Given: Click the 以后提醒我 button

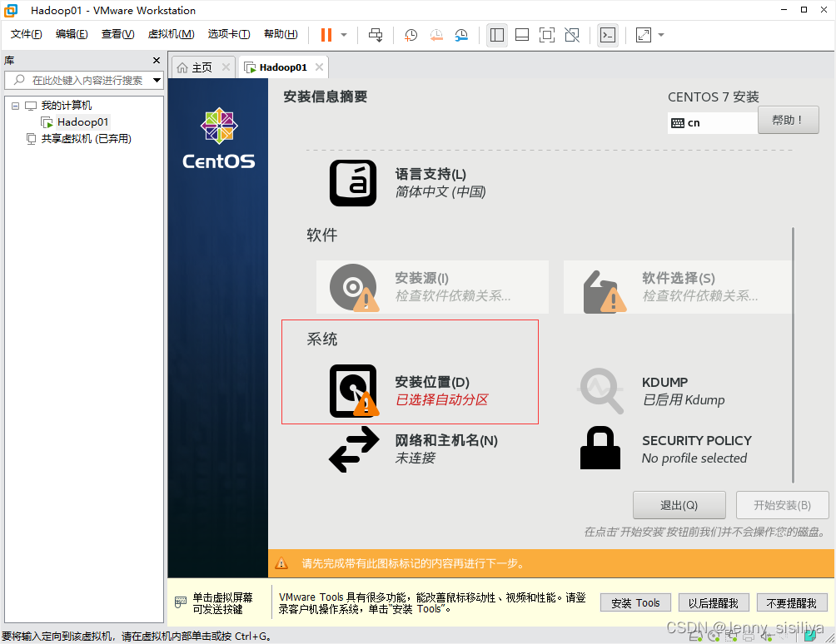Looking at the screenshot, I should (714, 603).
